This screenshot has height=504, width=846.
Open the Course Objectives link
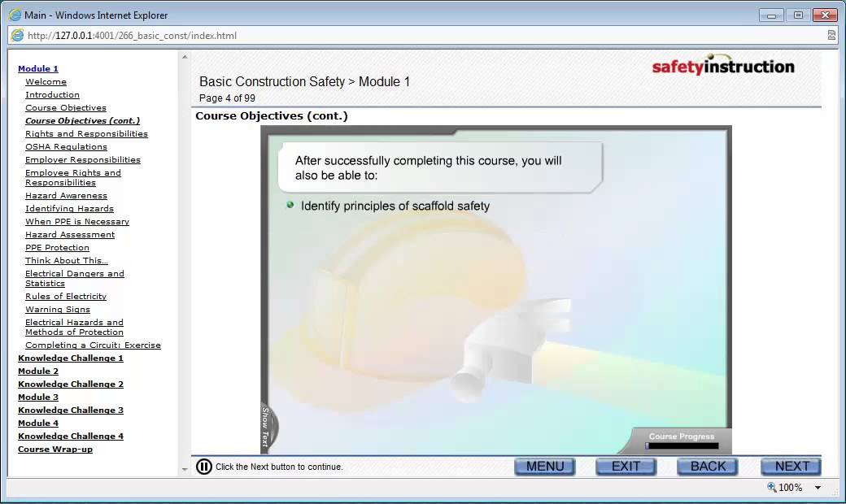(66, 107)
